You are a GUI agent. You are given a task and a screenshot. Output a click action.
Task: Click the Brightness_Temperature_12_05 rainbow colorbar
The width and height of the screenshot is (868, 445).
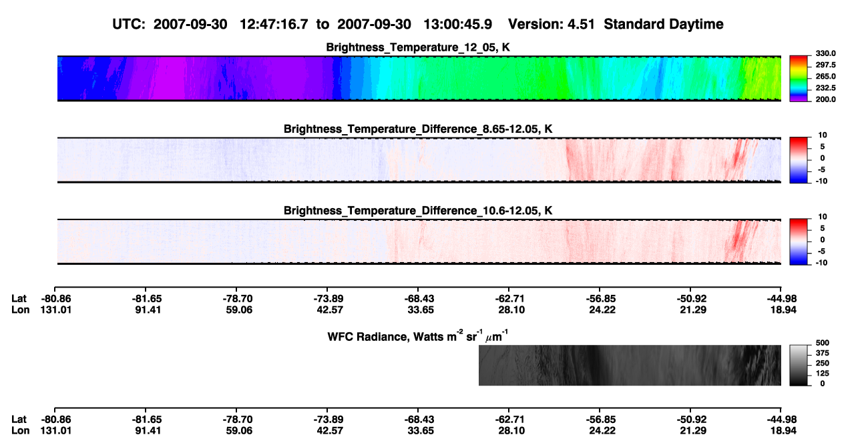(799, 79)
